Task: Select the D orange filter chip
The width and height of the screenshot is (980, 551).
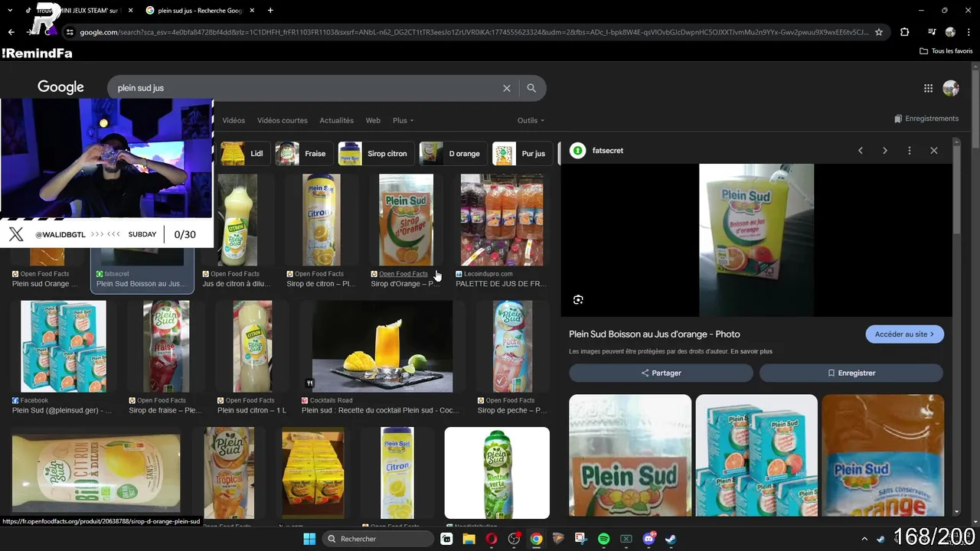Action: [452, 153]
